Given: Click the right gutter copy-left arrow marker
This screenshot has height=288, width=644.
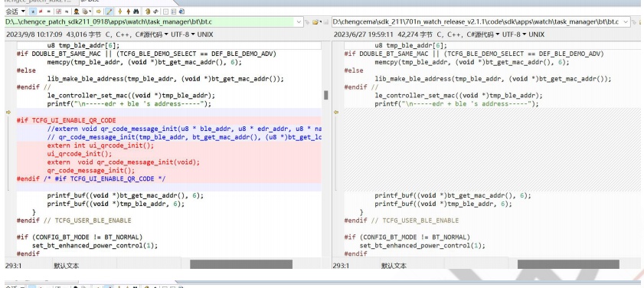Looking at the screenshot, I should coord(335,112).
